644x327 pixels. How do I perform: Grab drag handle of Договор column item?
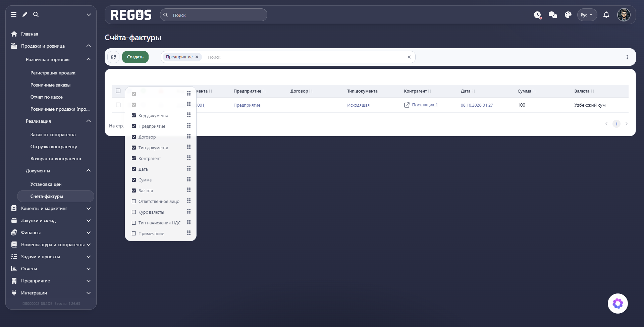pyautogui.click(x=189, y=137)
